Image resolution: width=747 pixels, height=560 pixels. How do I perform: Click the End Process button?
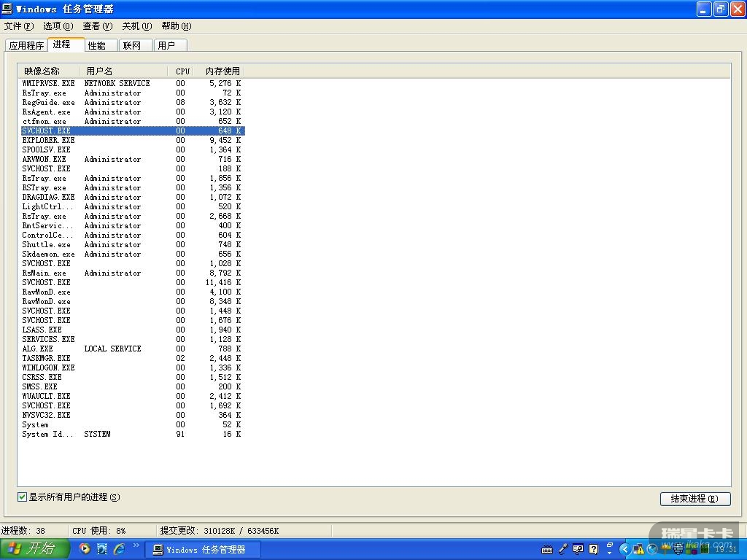point(695,499)
